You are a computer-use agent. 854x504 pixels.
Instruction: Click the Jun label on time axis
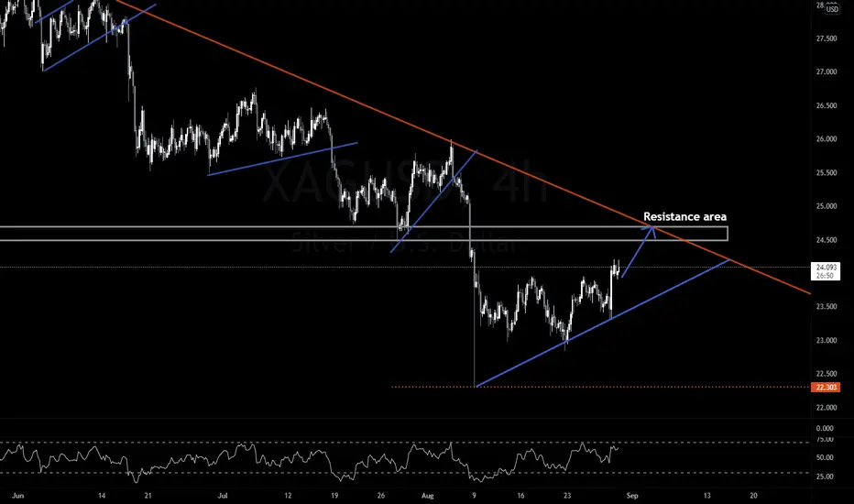18,496
